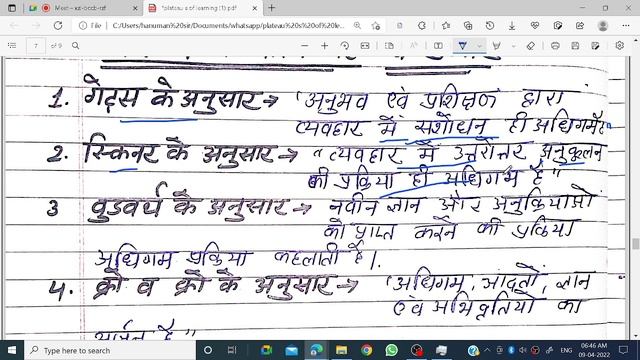Open the browser extensions icon

(x=422, y=26)
